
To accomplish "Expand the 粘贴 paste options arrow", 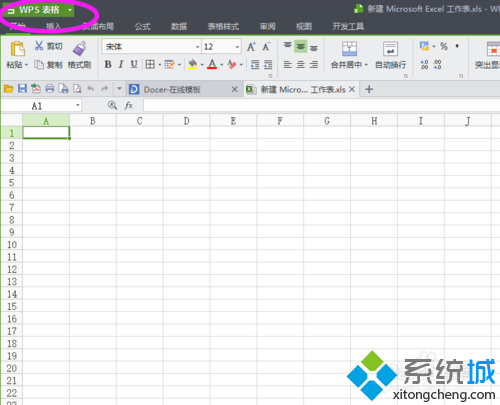I will pos(27,65).
